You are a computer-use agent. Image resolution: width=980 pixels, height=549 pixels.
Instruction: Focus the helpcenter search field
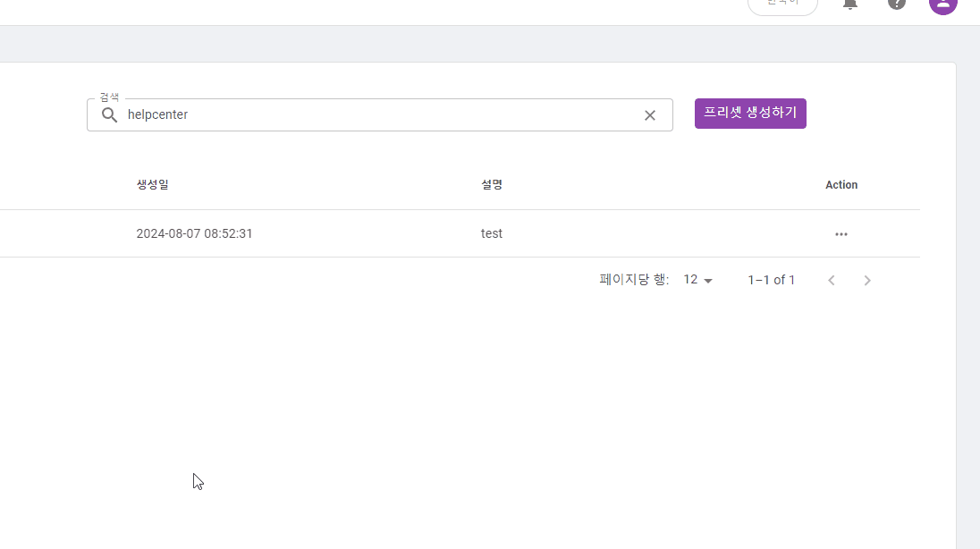pos(380,115)
